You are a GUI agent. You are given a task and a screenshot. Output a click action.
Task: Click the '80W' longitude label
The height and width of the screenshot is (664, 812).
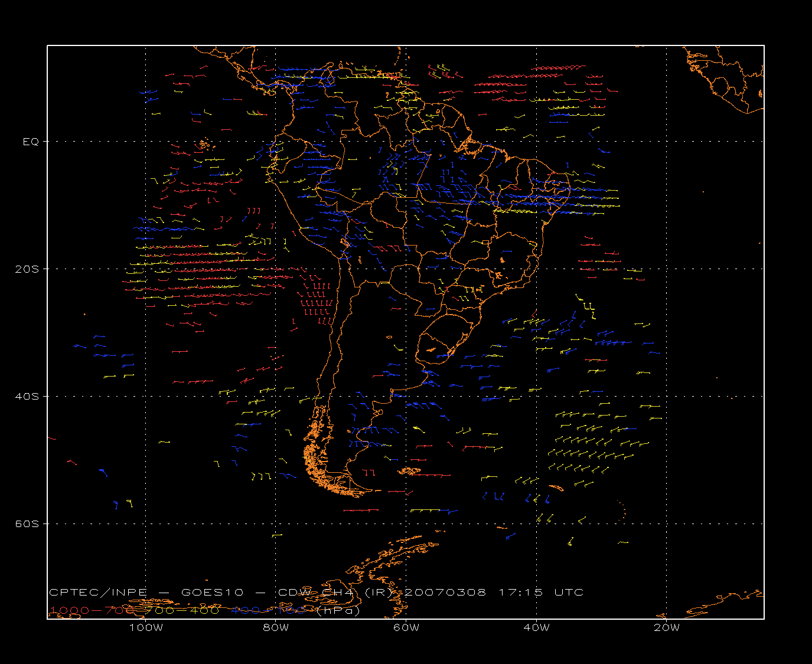point(276,627)
